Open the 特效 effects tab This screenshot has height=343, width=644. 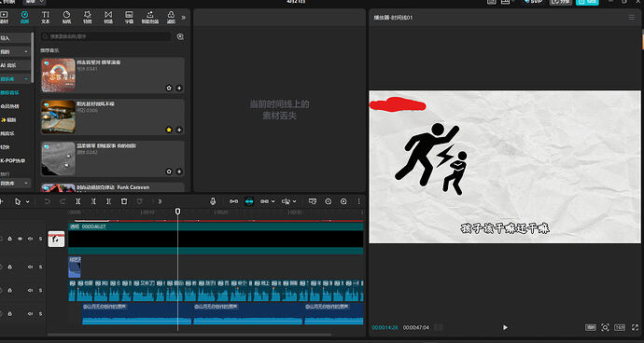(88, 17)
